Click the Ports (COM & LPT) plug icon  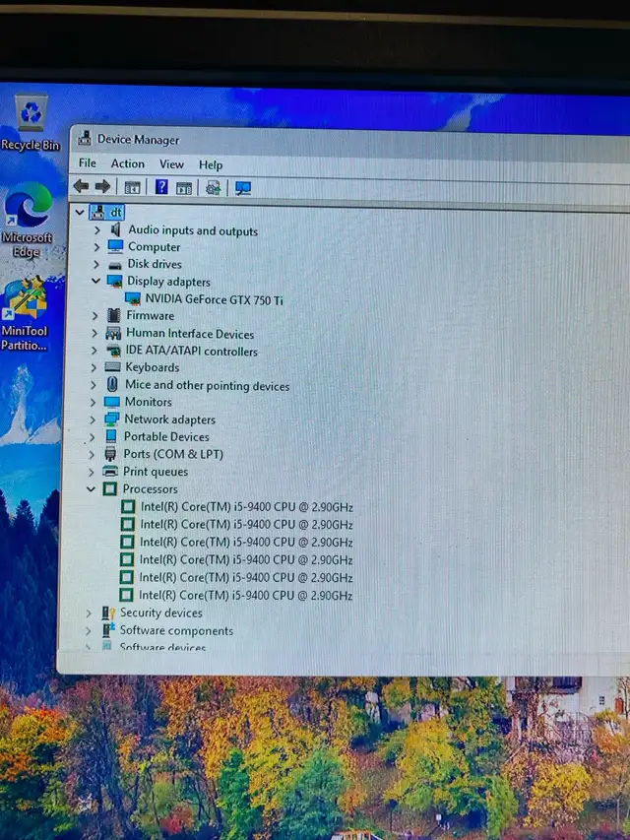click(110, 454)
